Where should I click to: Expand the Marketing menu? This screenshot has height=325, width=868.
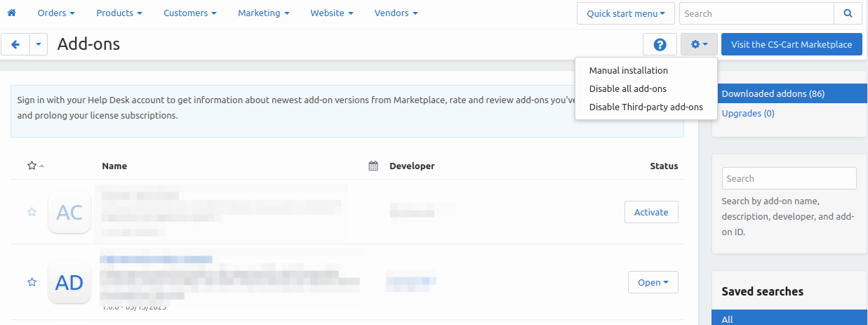point(263,13)
